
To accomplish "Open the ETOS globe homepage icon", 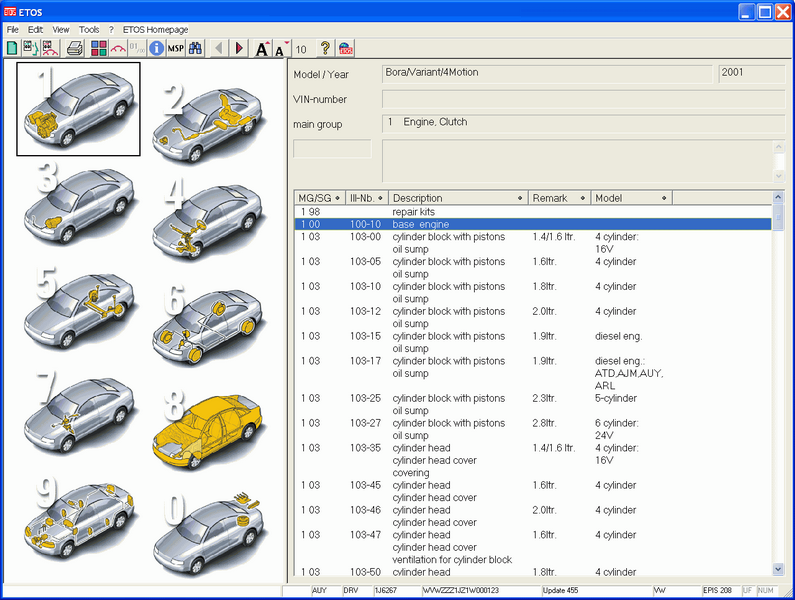I will [345, 48].
